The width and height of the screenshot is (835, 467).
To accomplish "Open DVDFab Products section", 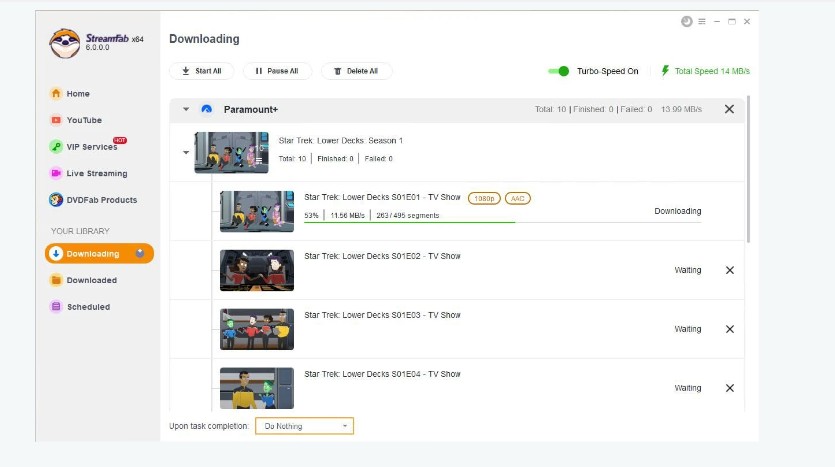I will (x=93, y=200).
